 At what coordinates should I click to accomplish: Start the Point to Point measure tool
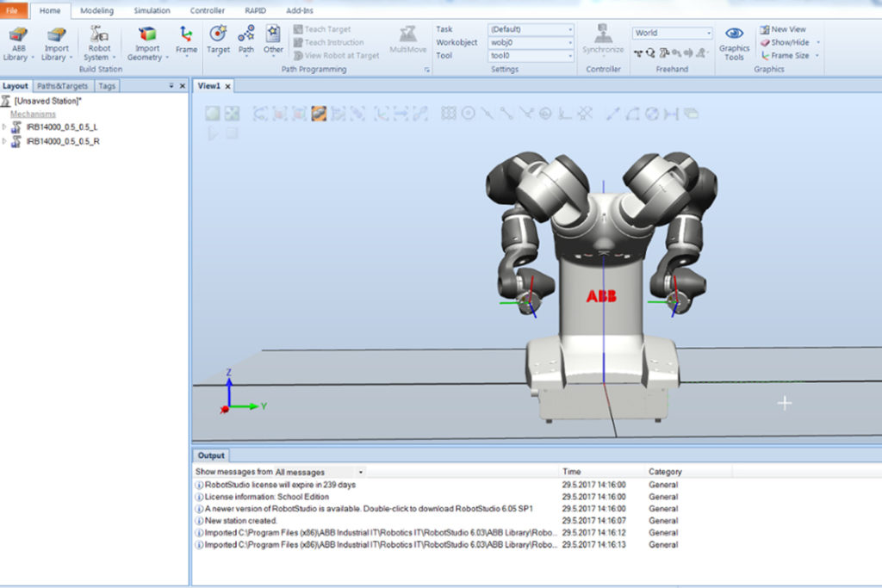[612, 114]
